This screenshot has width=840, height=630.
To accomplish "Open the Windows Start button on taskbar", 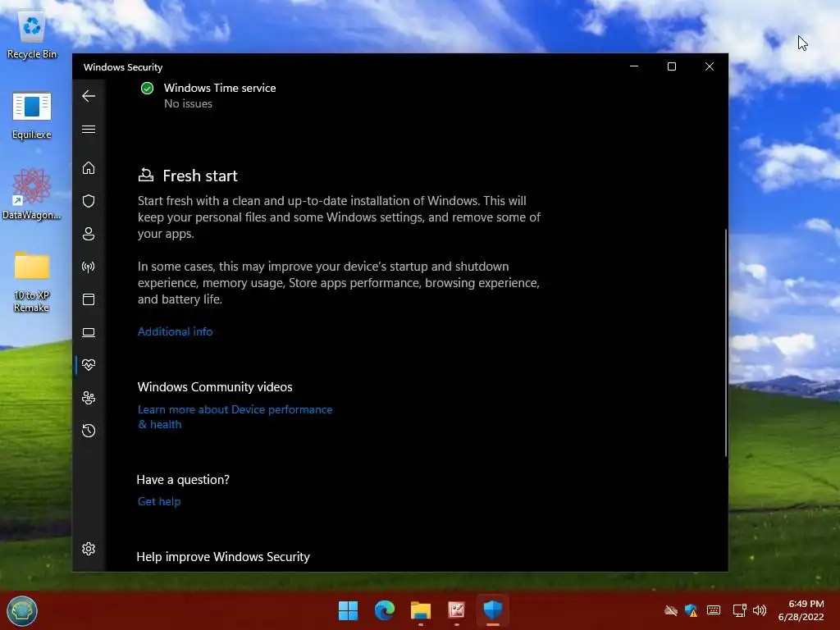I will [x=348, y=610].
